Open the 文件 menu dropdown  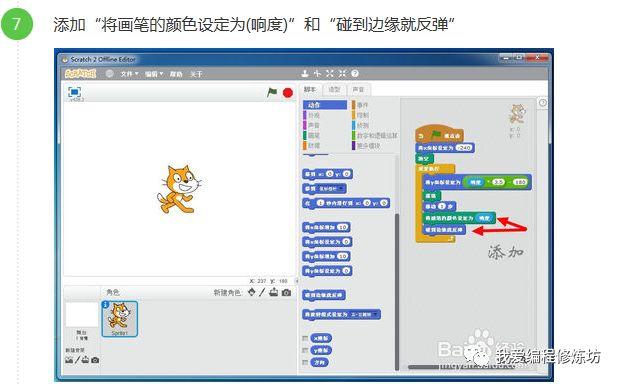(x=130, y=74)
